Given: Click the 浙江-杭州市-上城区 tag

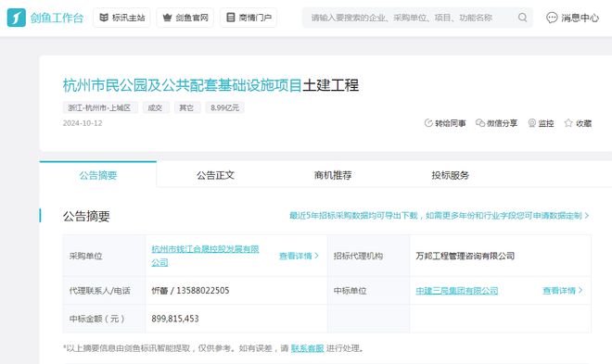Looking at the screenshot, I should click(x=100, y=107).
